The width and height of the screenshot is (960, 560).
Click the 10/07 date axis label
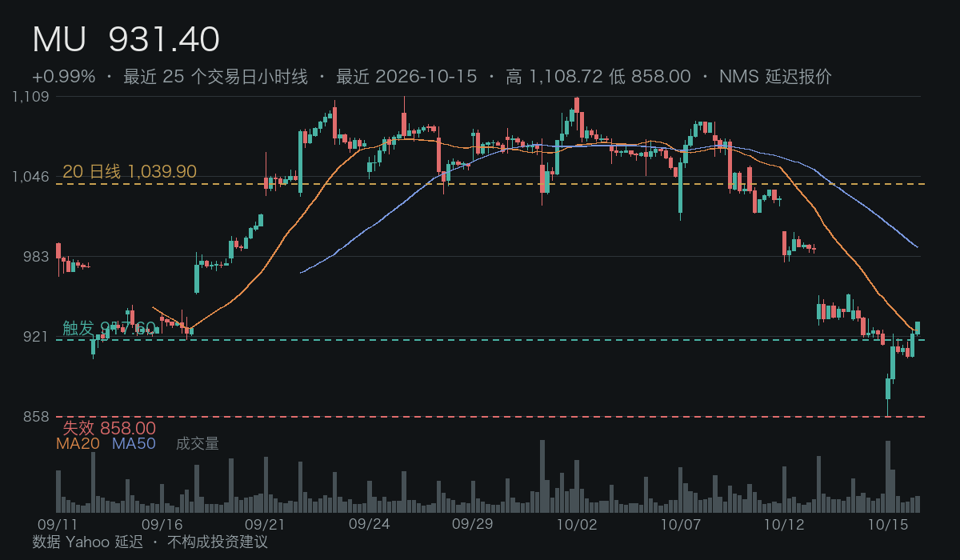click(x=681, y=524)
